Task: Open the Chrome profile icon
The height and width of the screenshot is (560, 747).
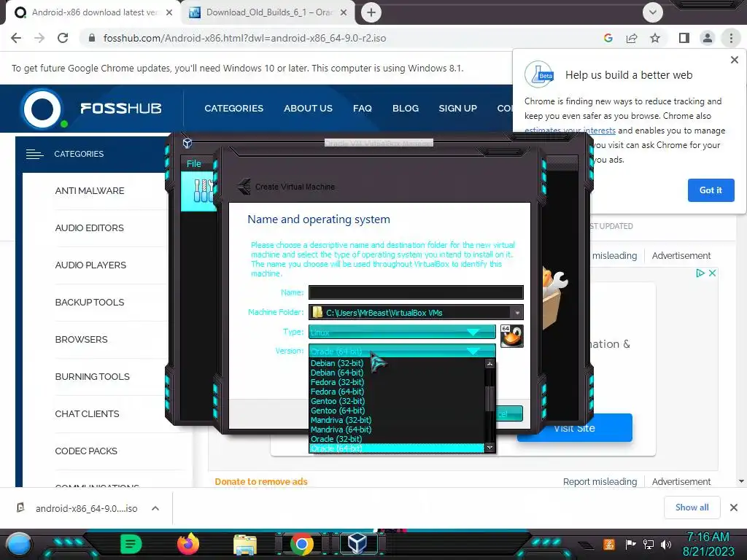Action: pyautogui.click(x=708, y=38)
